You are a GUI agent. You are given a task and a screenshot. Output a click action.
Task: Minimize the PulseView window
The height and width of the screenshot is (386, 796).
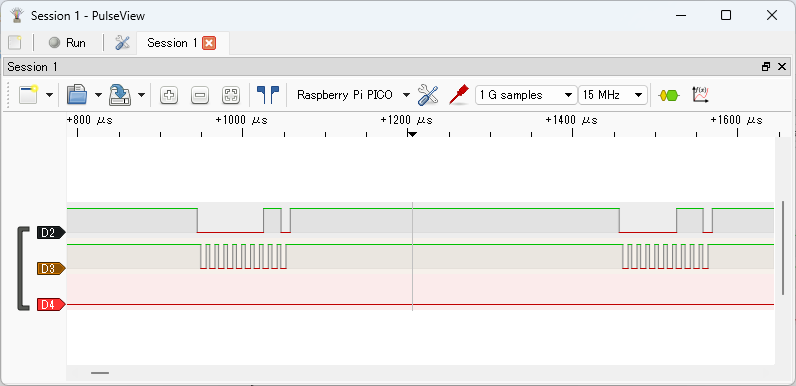681,15
